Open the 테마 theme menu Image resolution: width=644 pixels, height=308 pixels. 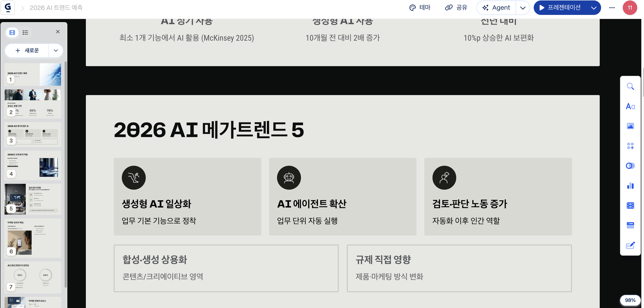420,7
